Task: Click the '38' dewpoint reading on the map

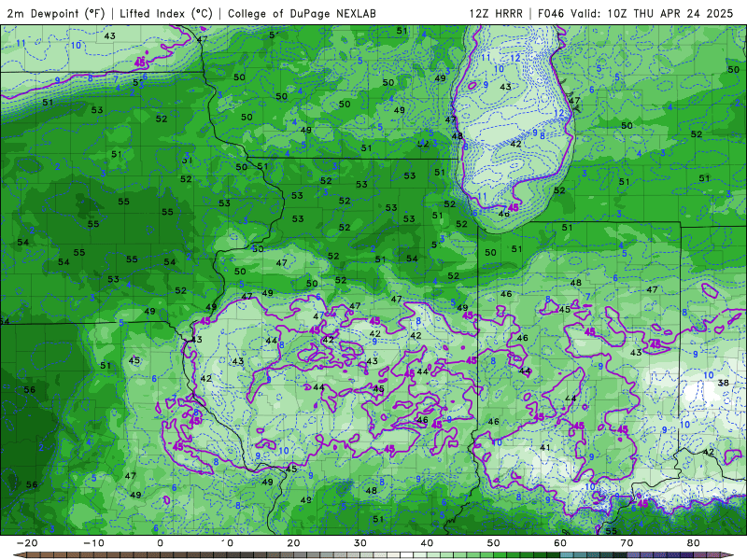Action: [x=723, y=383]
